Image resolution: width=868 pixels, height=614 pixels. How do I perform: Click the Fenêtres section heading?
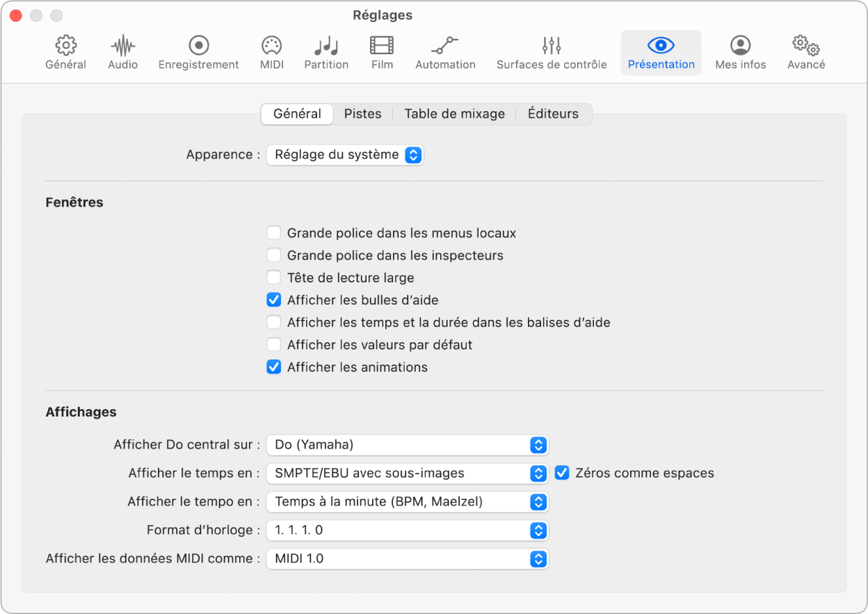(74, 202)
